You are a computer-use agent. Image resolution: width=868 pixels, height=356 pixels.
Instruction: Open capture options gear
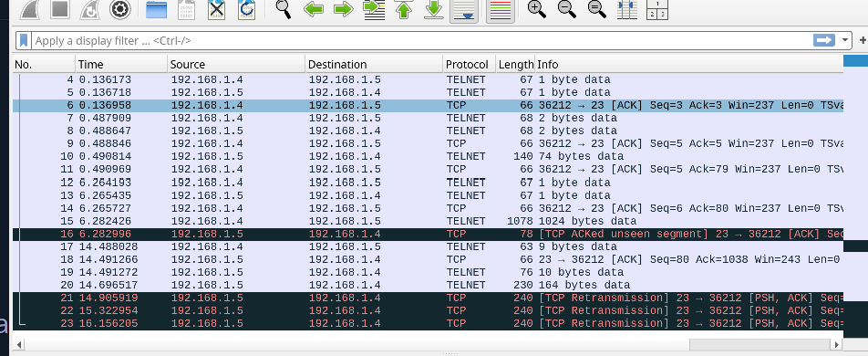(x=119, y=8)
